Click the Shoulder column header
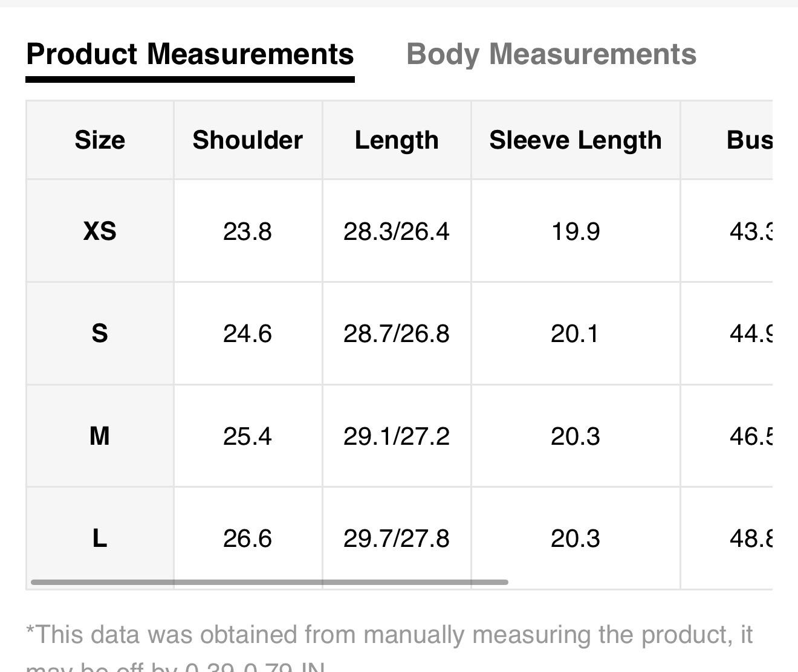The width and height of the screenshot is (798, 672). (x=247, y=140)
